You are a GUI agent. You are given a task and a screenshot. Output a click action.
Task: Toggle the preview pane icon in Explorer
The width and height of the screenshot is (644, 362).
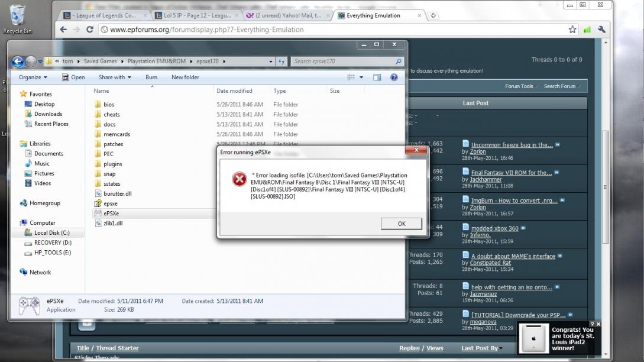377,77
